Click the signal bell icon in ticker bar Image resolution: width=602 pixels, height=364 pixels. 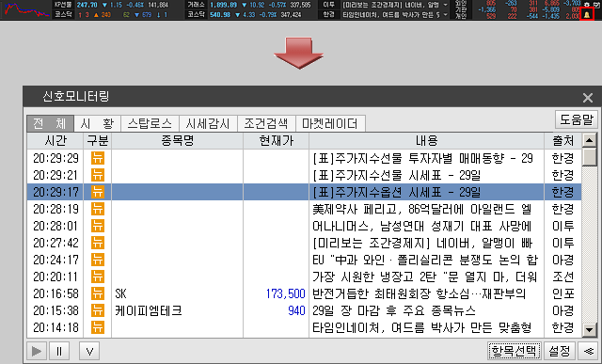click(x=587, y=15)
